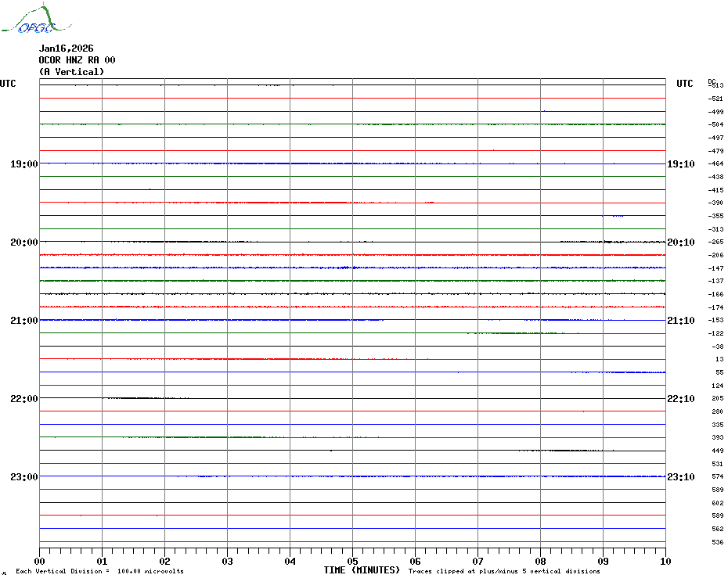728x582 pixels.
Task: Click the DC offset value -137
Action: point(715,282)
